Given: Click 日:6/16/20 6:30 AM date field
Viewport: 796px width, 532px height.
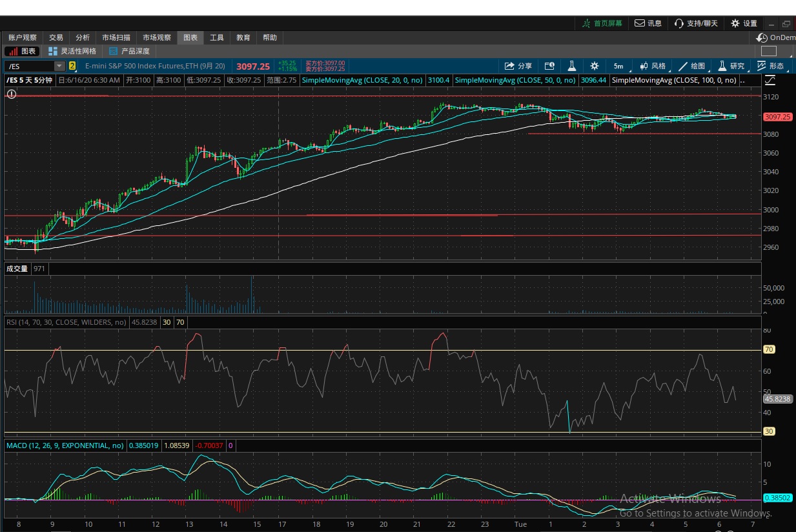Looking at the screenshot, I should tap(89, 81).
